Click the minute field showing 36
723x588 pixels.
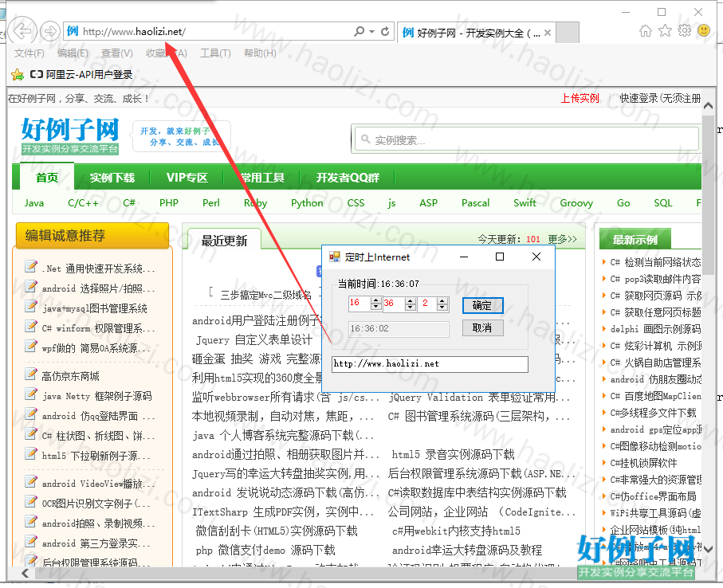[x=395, y=304]
